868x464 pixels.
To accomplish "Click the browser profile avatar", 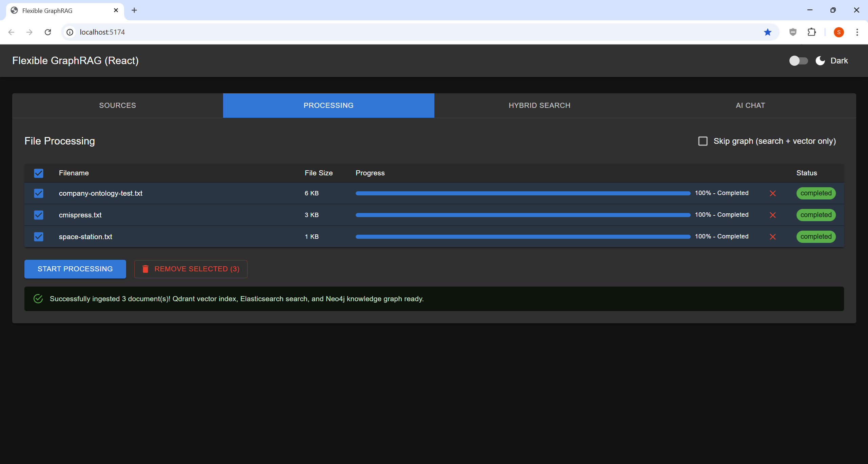I will (x=839, y=32).
